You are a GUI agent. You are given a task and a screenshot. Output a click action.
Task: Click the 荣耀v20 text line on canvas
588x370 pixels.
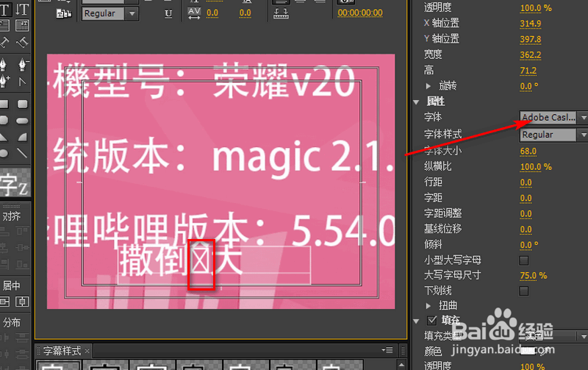(x=284, y=82)
